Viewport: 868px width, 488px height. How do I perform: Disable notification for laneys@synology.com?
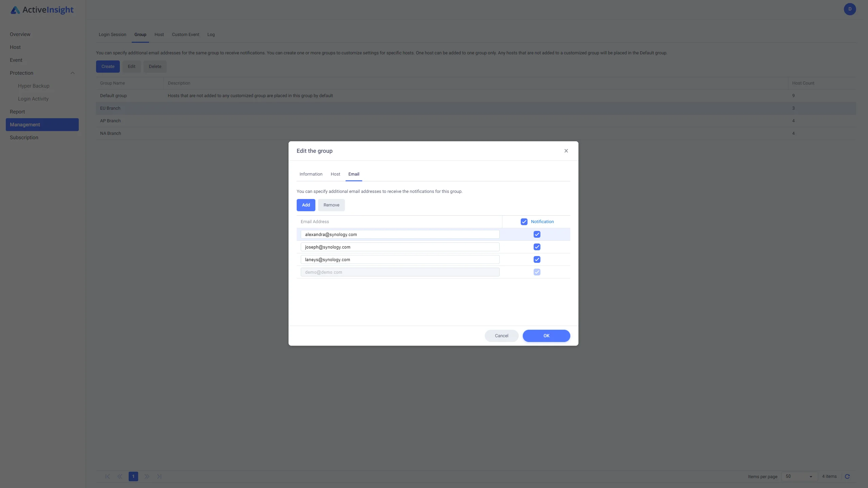click(537, 259)
